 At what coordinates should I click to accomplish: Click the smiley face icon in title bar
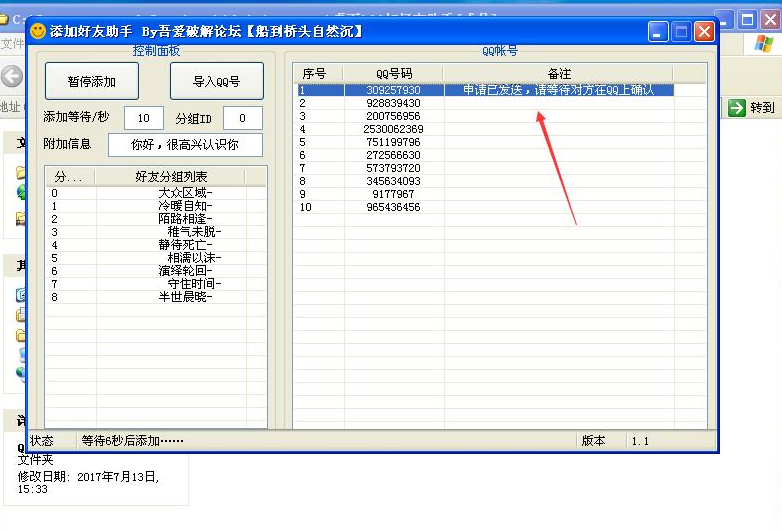point(38,31)
